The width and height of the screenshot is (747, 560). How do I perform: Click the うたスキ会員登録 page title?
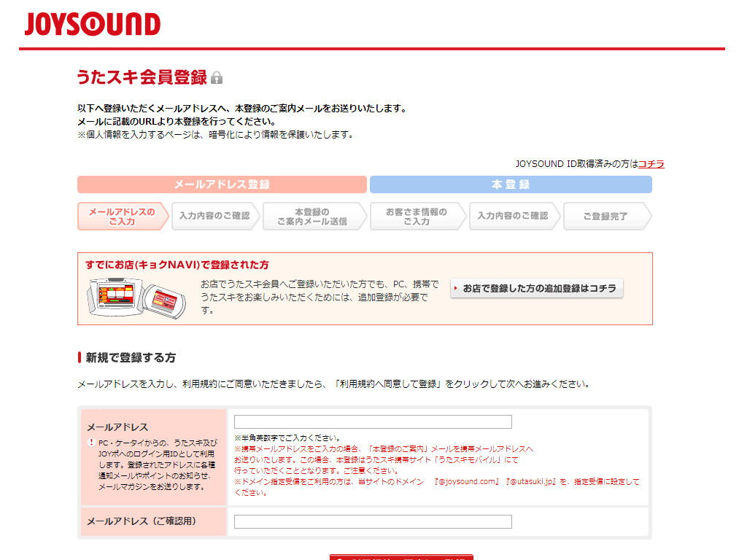[142, 77]
